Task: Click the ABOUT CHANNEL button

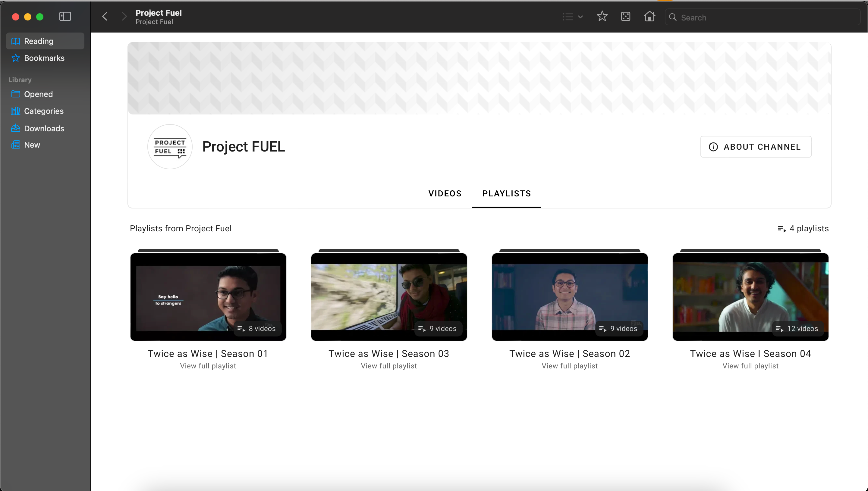Action: click(x=756, y=147)
